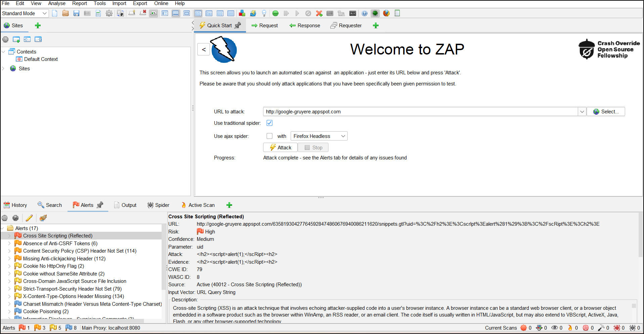Screen dimensions: 644x334
Task: Expand the Cross Site Scripting (Reflected) alert
Action: (x=9, y=236)
